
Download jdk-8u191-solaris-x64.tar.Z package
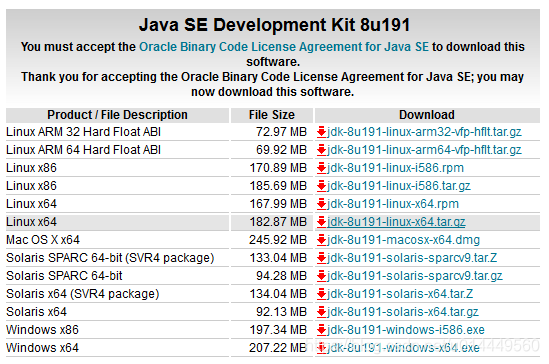(x=400, y=294)
